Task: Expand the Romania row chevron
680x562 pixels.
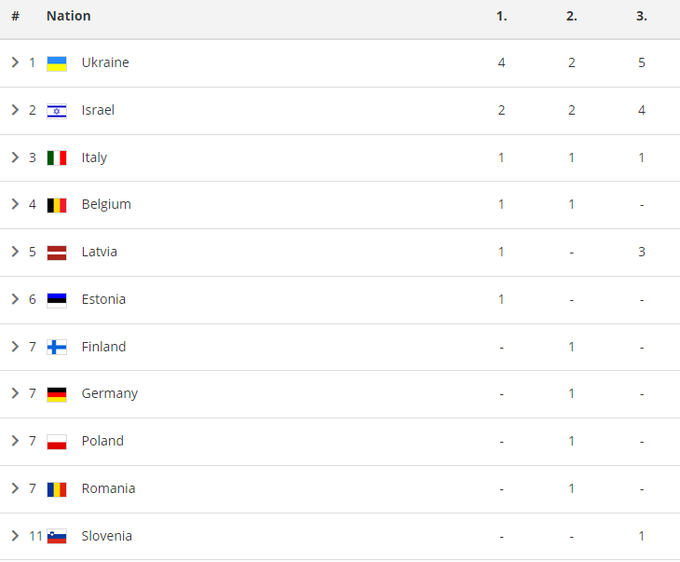Action: click(x=15, y=489)
